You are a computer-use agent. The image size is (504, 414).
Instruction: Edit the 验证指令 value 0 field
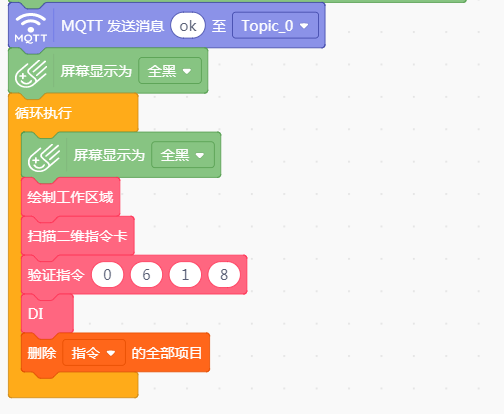point(107,275)
